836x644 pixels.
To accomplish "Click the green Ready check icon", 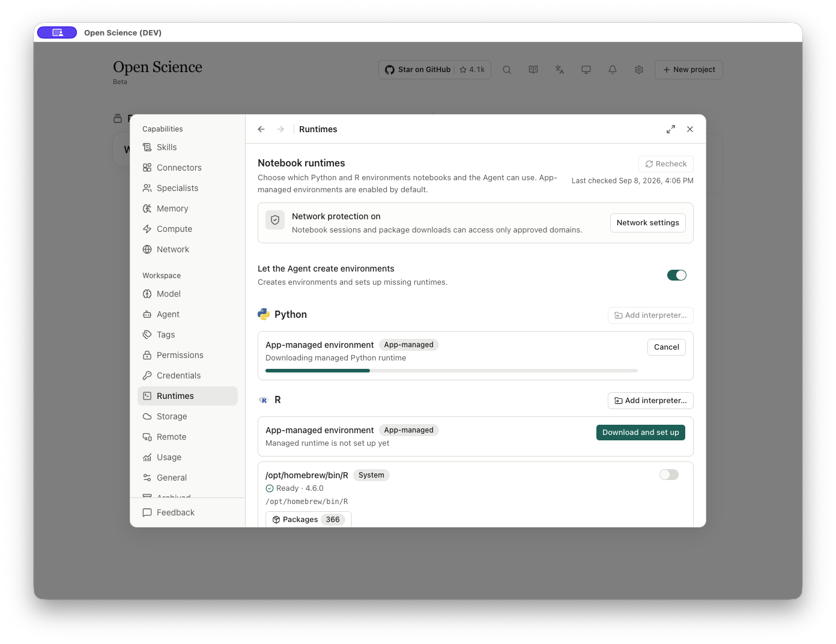I will 270,488.
